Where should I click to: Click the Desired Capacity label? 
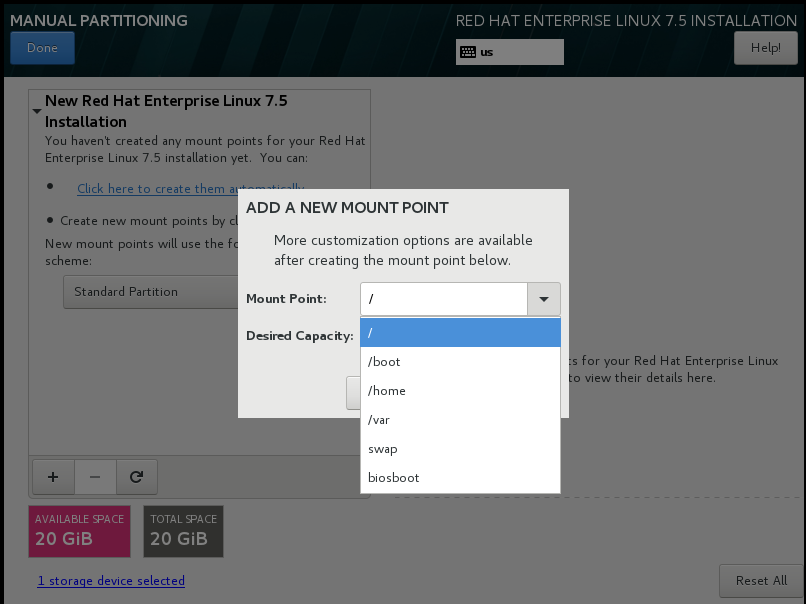pyautogui.click(x=300, y=336)
